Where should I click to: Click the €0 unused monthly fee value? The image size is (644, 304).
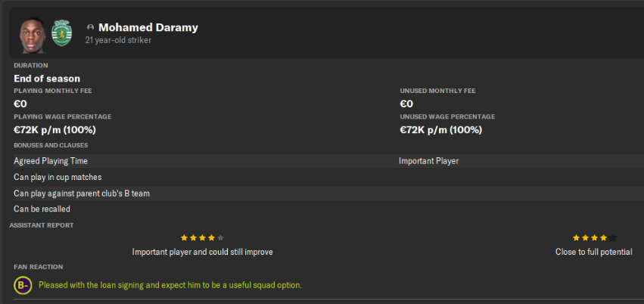pos(406,104)
